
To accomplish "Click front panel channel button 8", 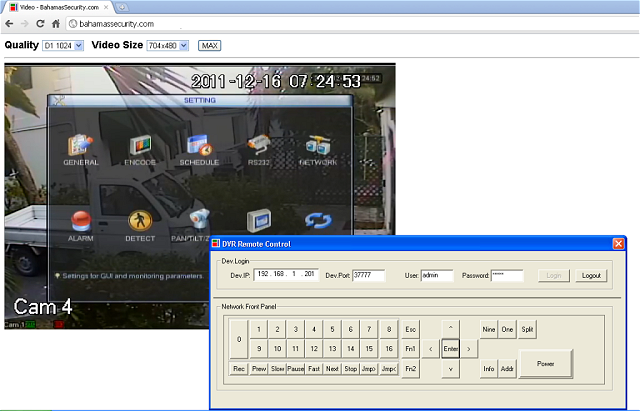I will click(x=389, y=329).
